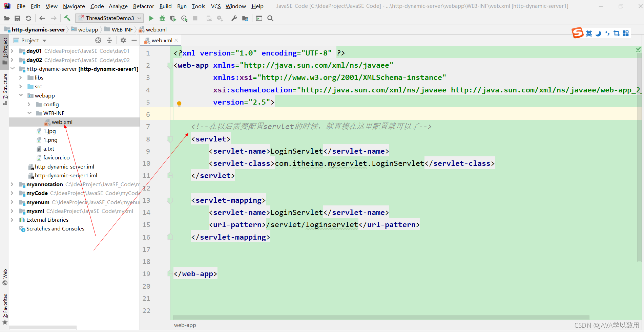Run with Coverage shield icon
The image size is (644, 332).
pyautogui.click(x=173, y=18)
